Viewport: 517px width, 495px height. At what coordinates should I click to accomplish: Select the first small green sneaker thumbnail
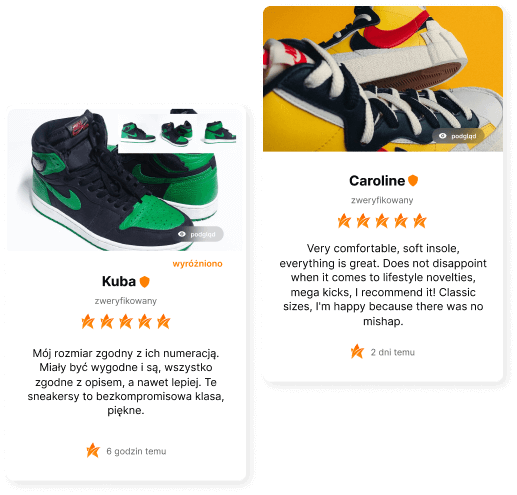coord(137,133)
